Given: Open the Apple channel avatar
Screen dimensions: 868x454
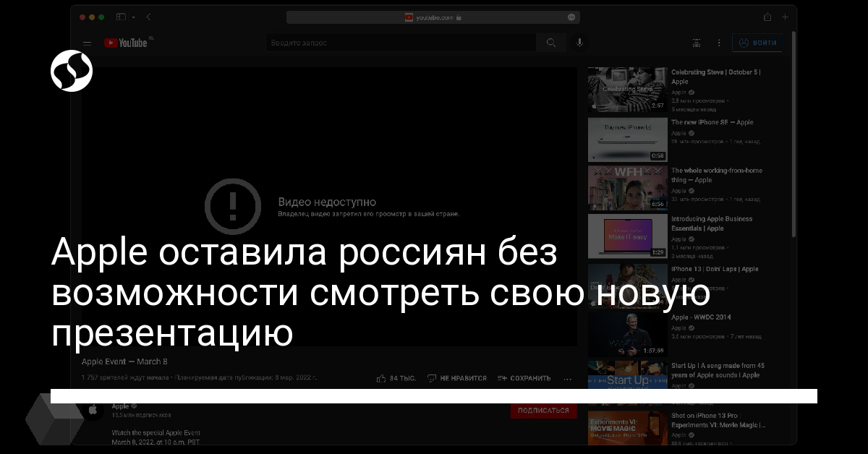Looking at the screenshot, I should click(x=92, y=410).
